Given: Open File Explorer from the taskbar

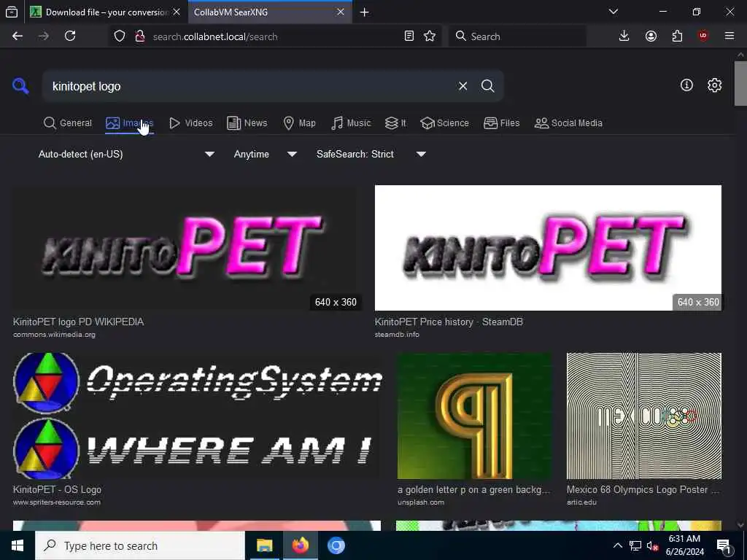Looking at the screenshot, I should pyautogui.click(x=264, y=545).
